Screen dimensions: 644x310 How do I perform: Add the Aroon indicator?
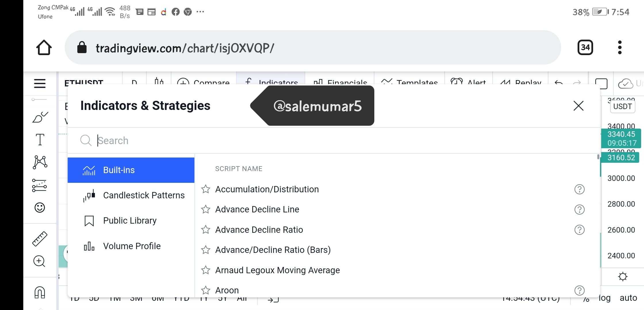pos(227,290)
